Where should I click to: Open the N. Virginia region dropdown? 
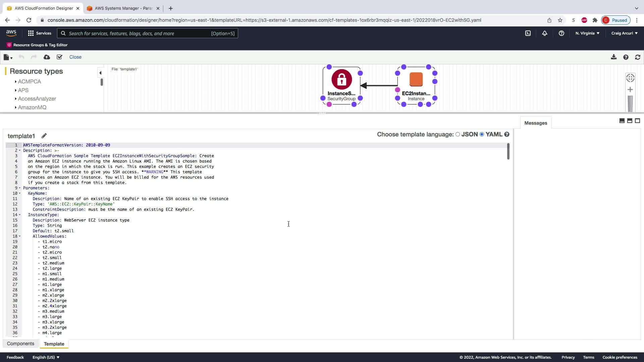587,33
